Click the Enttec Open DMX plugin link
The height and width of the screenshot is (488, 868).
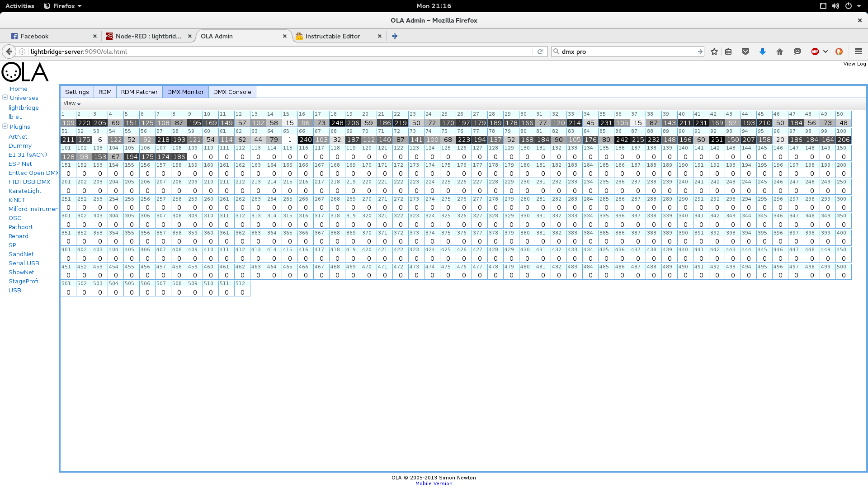pos(34,172)
